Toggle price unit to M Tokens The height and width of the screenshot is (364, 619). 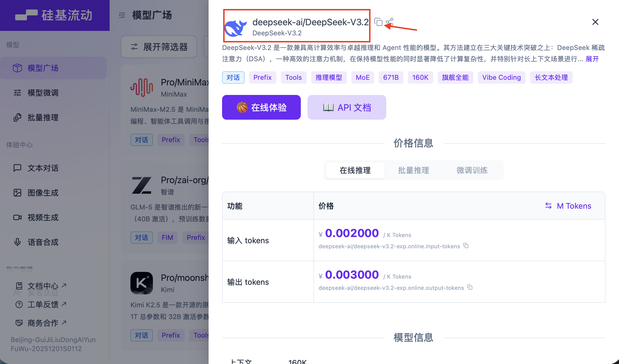pyautogui.click(x=568, y=206)
